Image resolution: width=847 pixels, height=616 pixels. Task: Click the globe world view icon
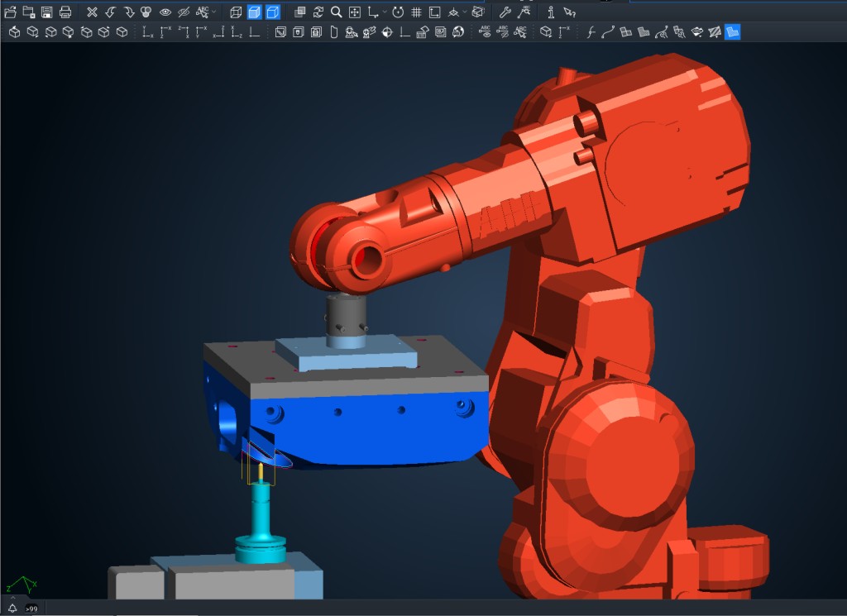pyautogui.click(x=458, y=32)
